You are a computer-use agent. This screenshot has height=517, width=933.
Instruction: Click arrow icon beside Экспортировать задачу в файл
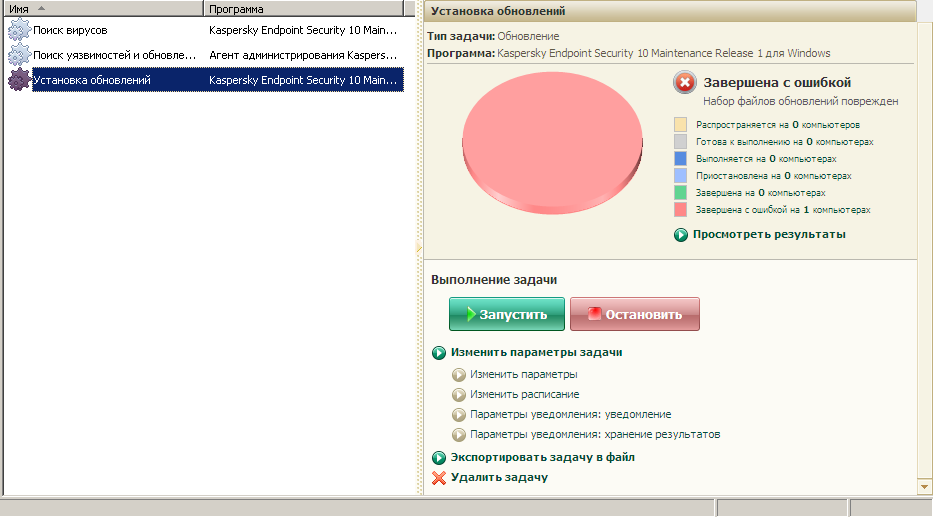[x=439, y=458]
